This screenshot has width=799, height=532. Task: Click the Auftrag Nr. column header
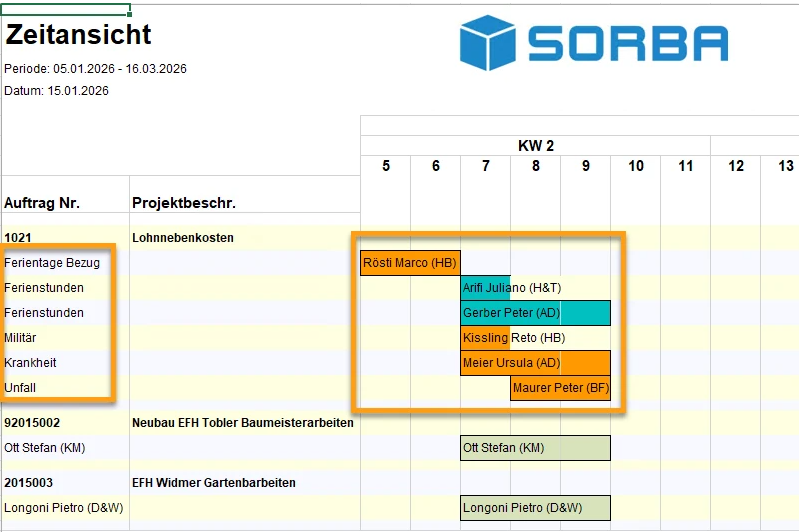pos(42,203)
